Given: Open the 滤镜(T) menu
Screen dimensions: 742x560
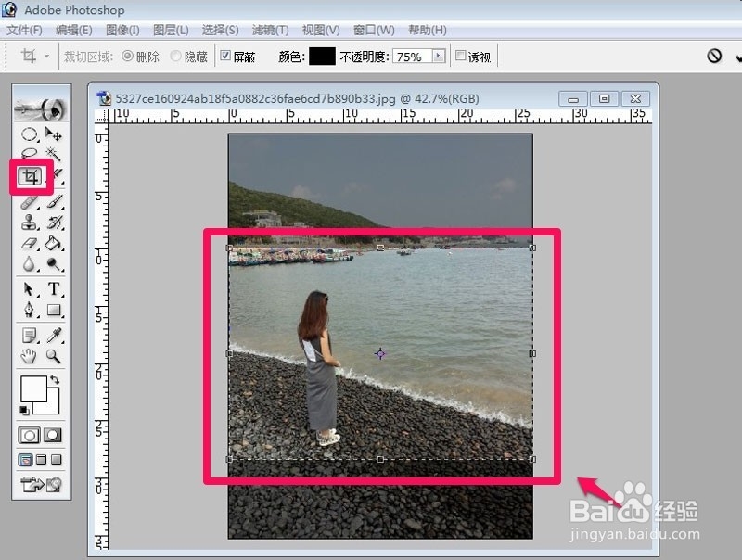Looking at the screenshot, I should (x=270, y=31).
